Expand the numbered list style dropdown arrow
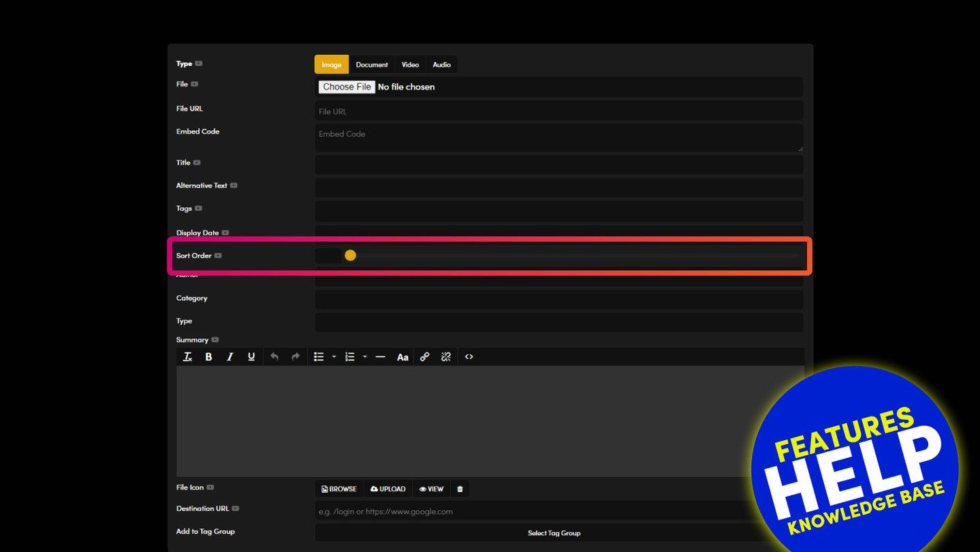This screenshot has width=980, height=552. [x=365, y=357]
